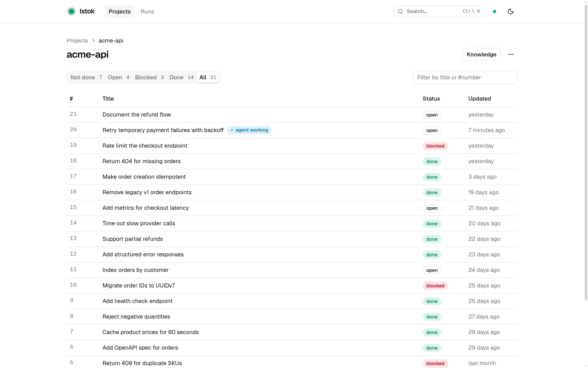This screenshot has height=368, width=588.
Task: Open Return 404 for missing orders
Action: (141, 161)
